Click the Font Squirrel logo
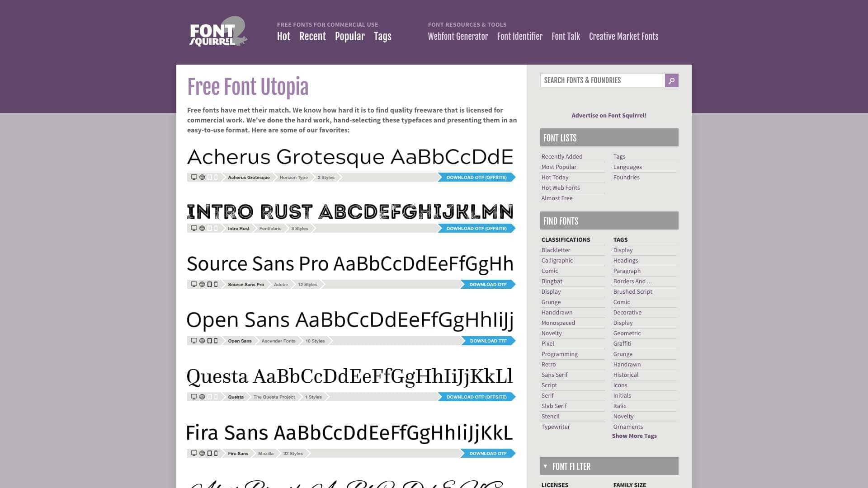Image resolution: width=868 pixels, height=488 pixels. [x=218, y=32]
